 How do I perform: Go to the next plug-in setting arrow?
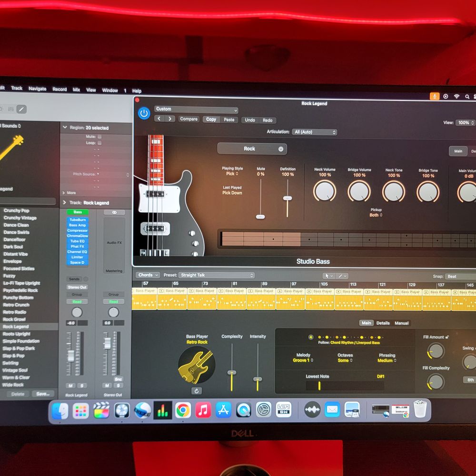pos(170,119)
